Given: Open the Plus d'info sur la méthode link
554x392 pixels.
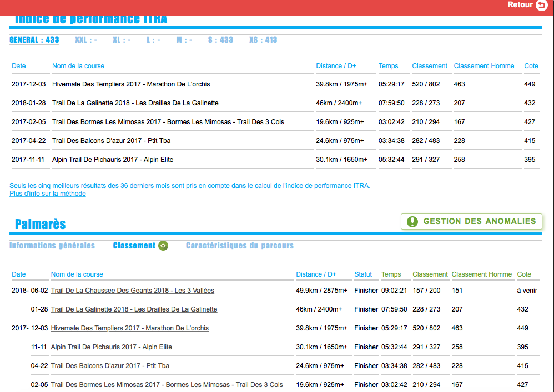Looking at the screenshot, I should 48,194.
